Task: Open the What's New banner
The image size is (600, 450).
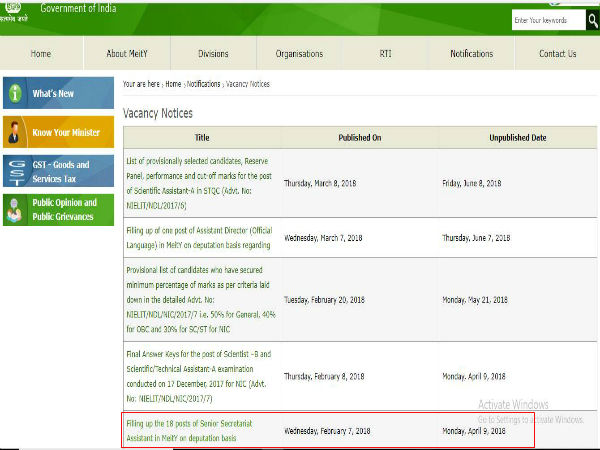Action: 59,93
